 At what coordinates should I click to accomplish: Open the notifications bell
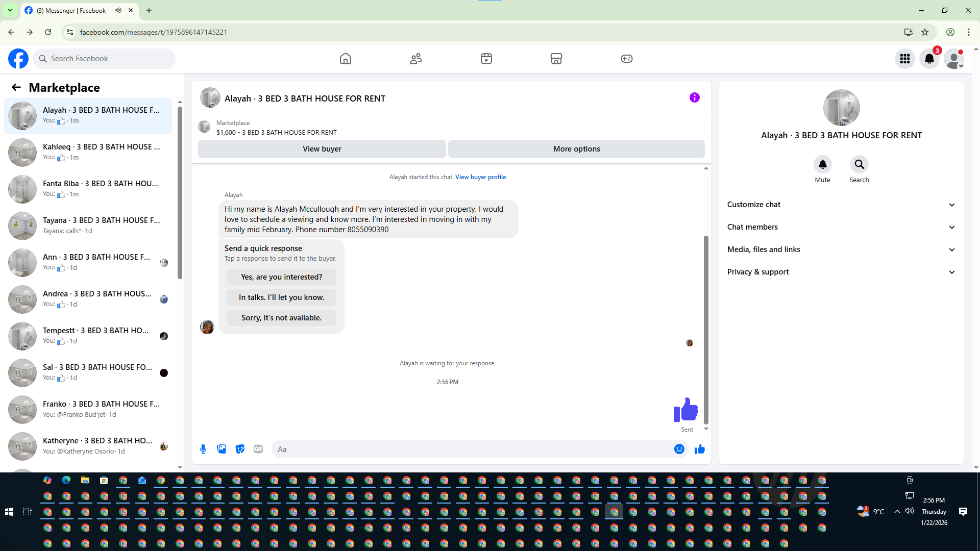929,59
